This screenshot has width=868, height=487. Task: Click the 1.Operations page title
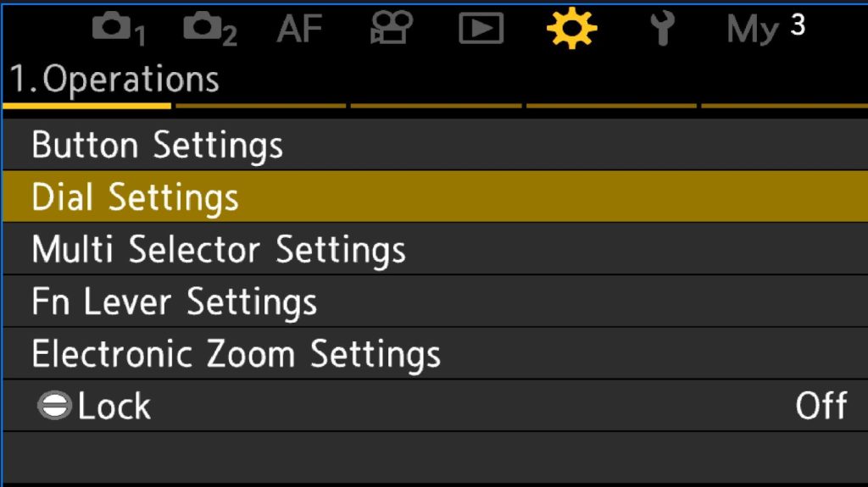click(114, 80)
